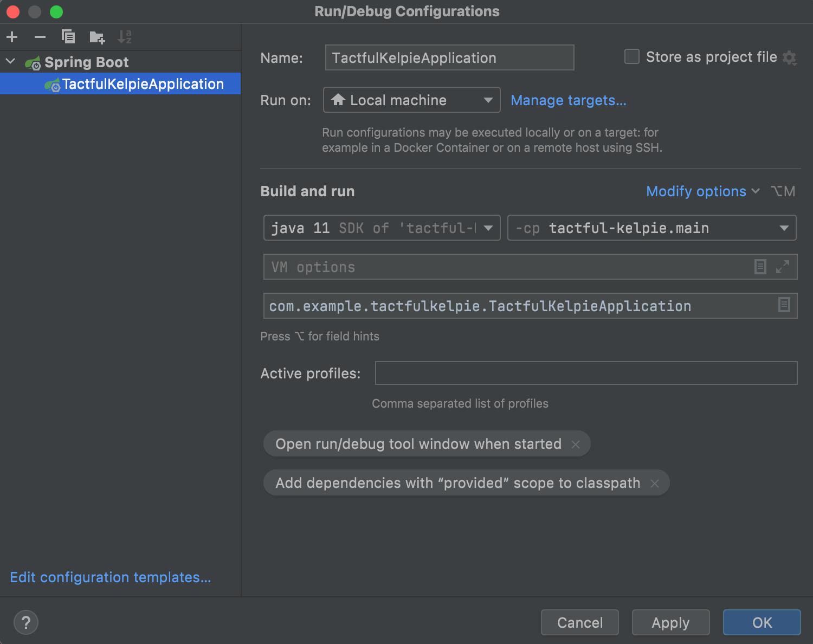
Task: Remove the 'Add dependencies with provided scope' option
Action: [655, 484]
